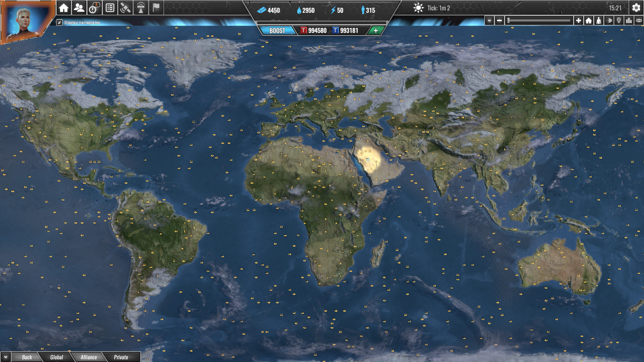Uncheck Display nameplates
The height and width of the screenshot is (362, 644).
tap(59, 23)
